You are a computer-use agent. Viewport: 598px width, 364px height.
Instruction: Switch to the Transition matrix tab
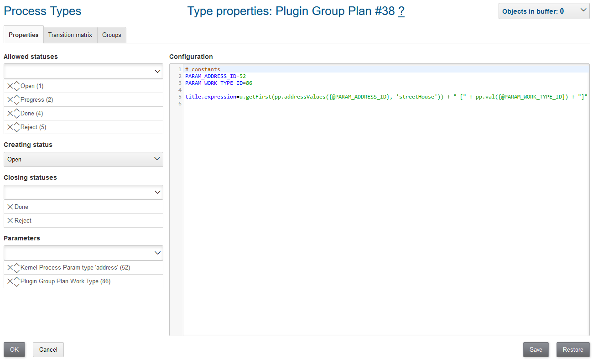70,35
